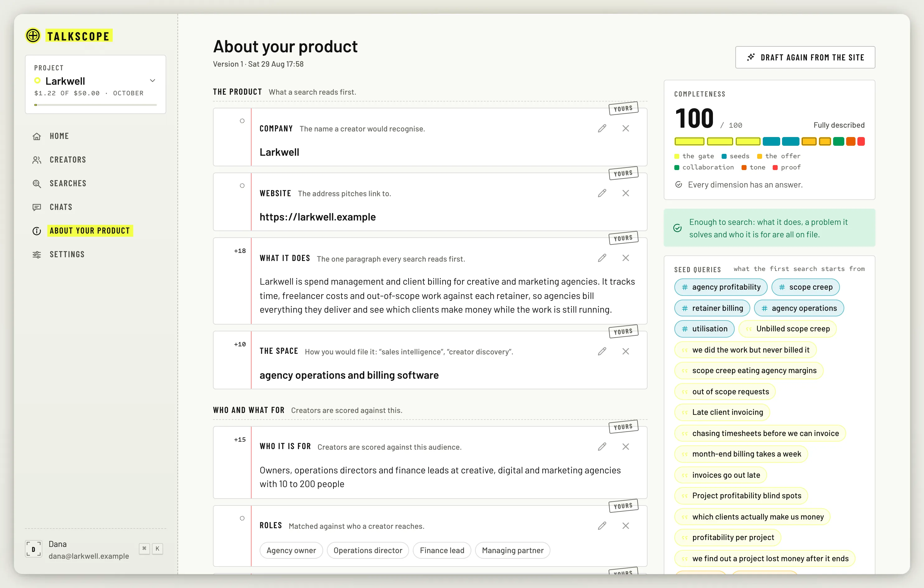The height and width of the screenshot is (588, 924).
Task: Click the Agency owner role chip
Action: [x=291, y=550]
